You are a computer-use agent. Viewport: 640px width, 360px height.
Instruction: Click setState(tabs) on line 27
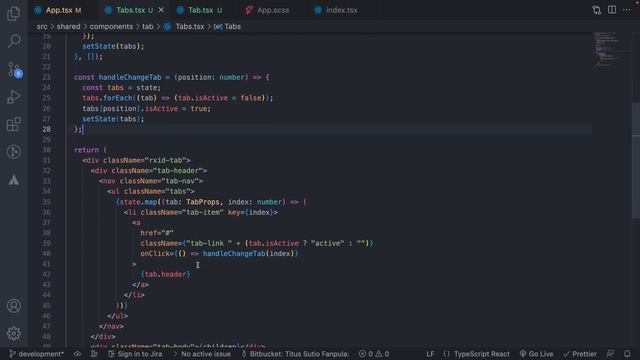tap(111, 119)
